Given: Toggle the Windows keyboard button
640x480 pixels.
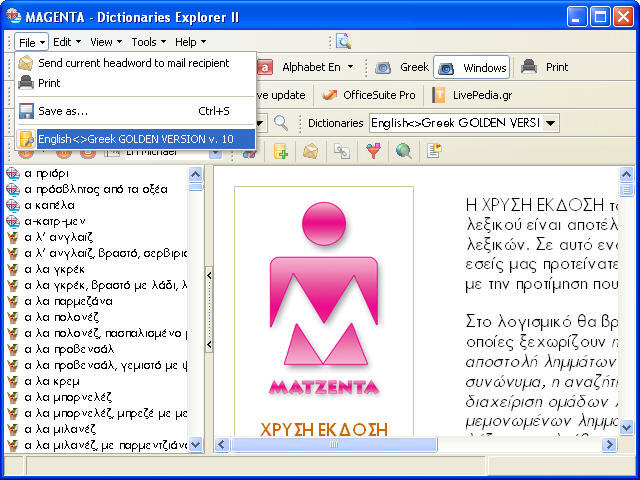Looking at the screenshot, I should click(x=472, y=67).
